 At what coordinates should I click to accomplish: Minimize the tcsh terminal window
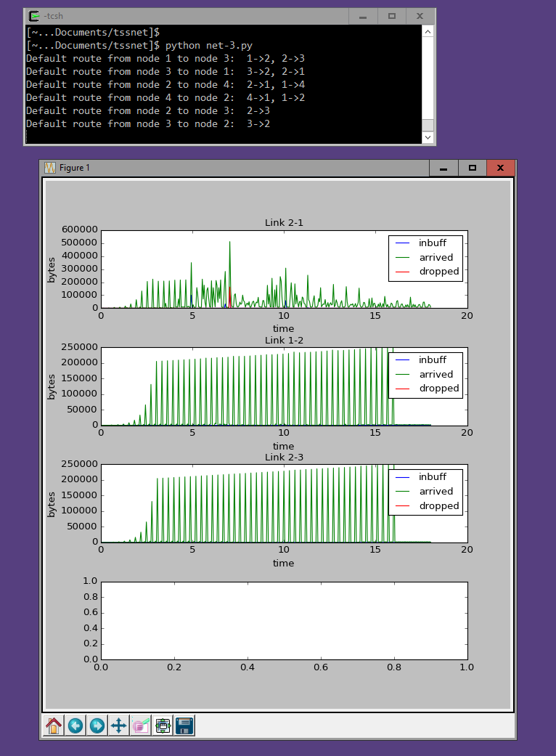(x=363, y=17)
